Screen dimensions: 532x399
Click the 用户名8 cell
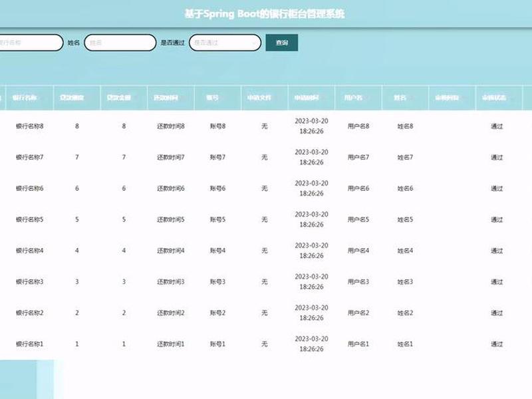click(358, 126)
